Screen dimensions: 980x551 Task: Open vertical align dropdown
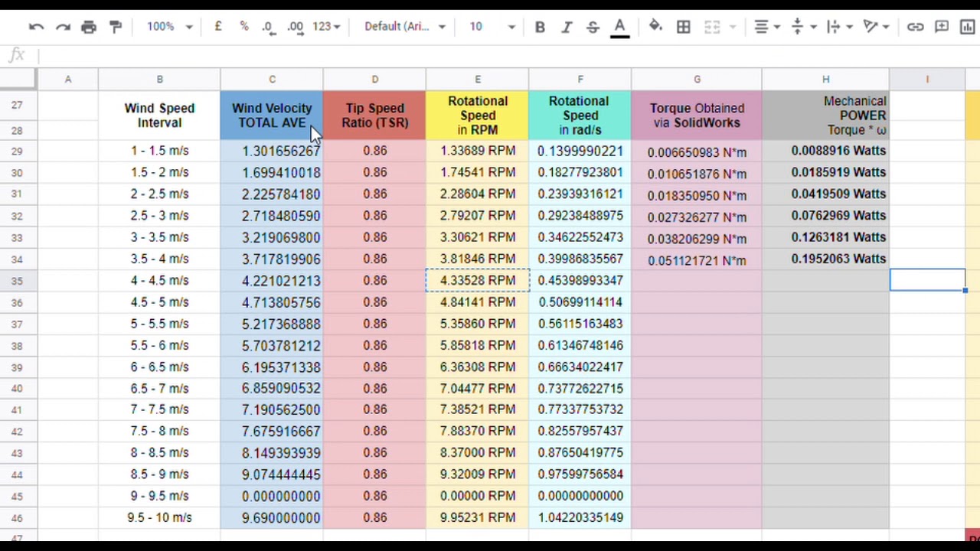[802, 27]
